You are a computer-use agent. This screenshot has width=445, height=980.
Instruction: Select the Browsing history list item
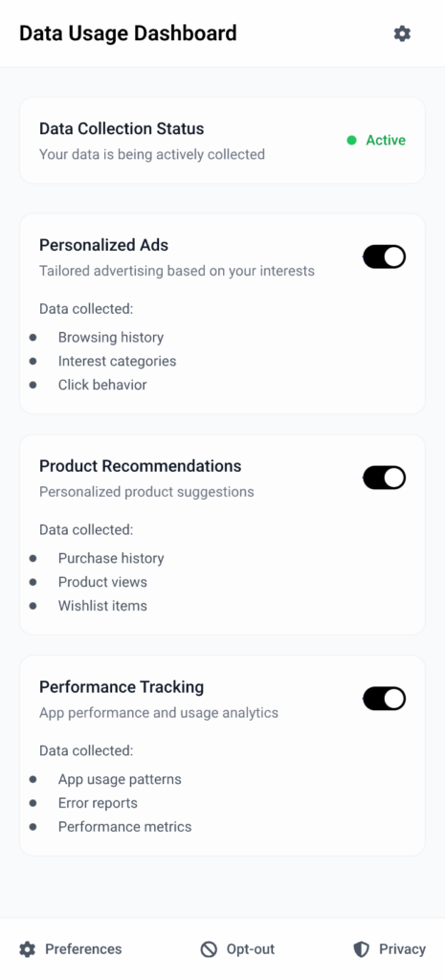111,338
